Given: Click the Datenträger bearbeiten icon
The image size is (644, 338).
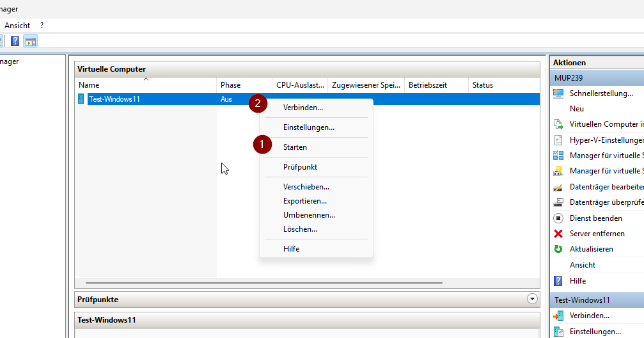Looking at the screenshot, I should [x=558, y=187].
